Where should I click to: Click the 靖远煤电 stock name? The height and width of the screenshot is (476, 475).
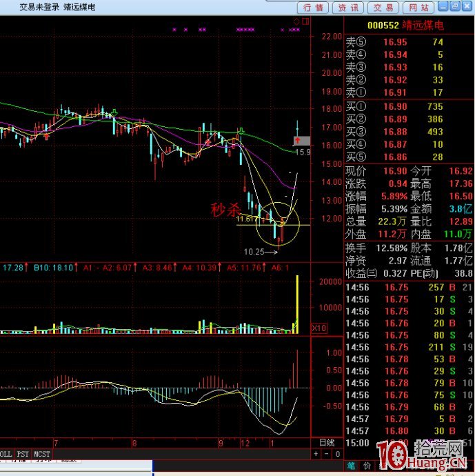coord(423,26)
